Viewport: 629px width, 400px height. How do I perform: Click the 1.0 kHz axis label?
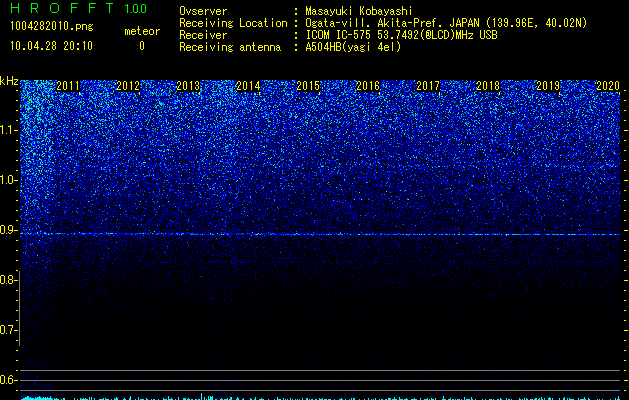[8, 180]
